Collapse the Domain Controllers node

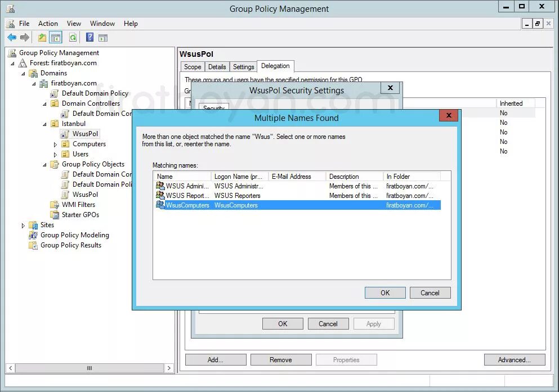[x=45, y=104]
